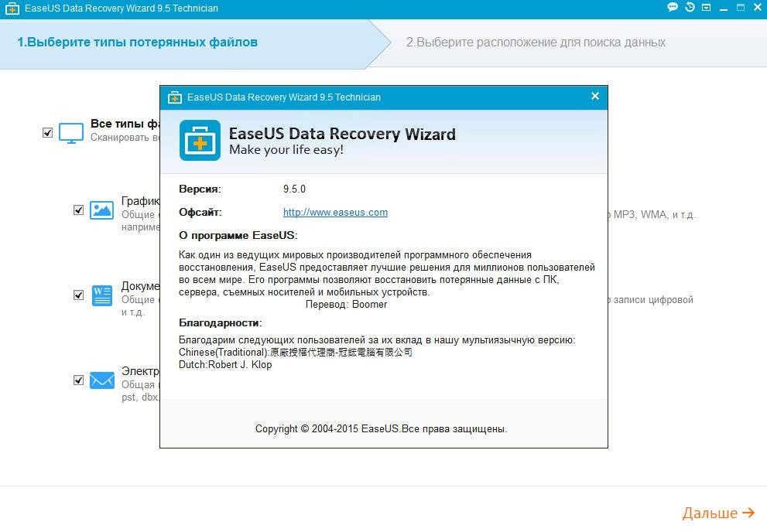Click the 'Благодарности:' heading

coord(220,323)
